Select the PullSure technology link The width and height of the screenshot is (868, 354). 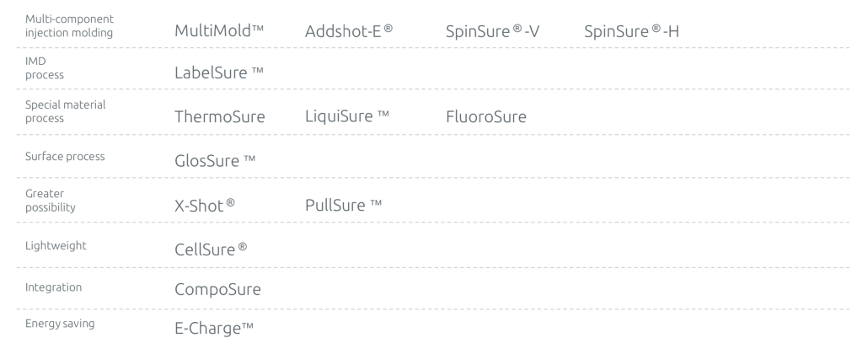(x=344, y=203)
